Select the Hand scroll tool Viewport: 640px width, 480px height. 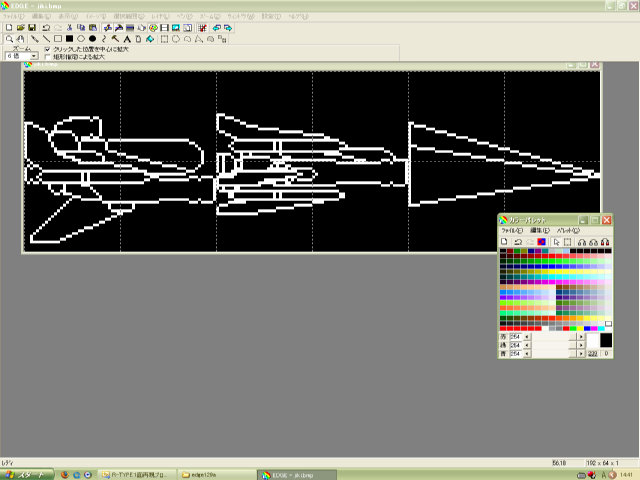tap(20, 39)
